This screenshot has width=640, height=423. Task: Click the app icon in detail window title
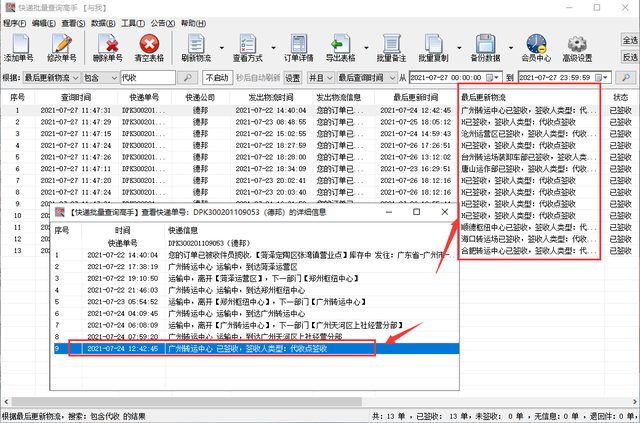pos(60,212)
